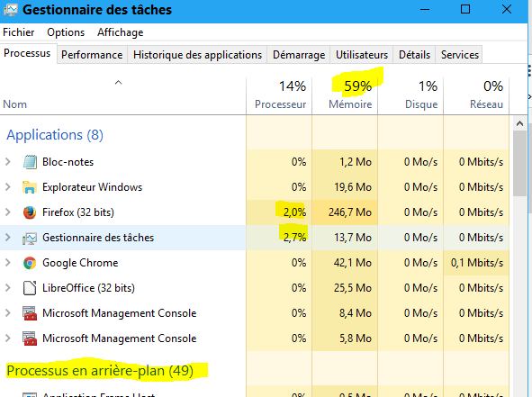
Task: Open the Détails tab
Action: click(414, 55)
